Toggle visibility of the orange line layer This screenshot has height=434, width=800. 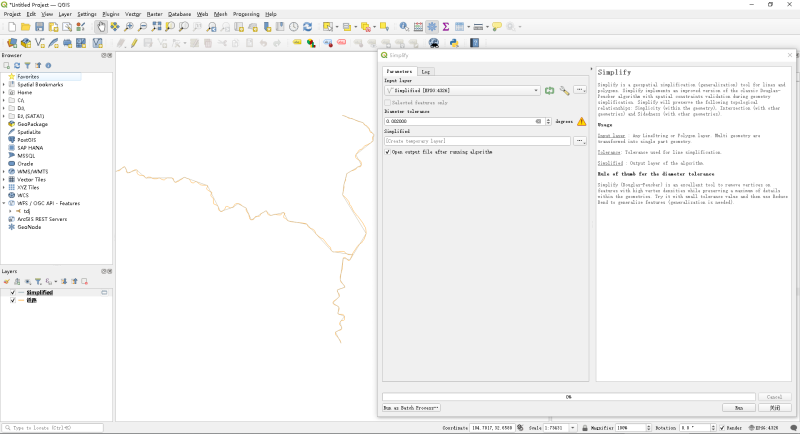click(x=13, y=300)
